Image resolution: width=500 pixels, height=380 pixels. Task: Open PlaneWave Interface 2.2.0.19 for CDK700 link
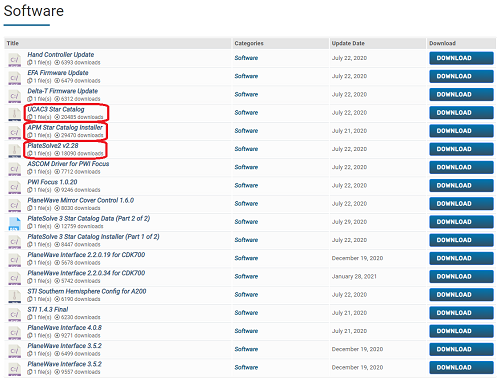pos(86,255)
